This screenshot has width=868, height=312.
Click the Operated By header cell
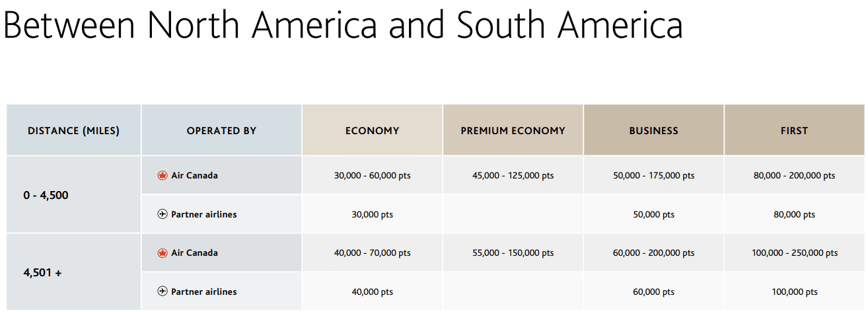coord(221,131)
